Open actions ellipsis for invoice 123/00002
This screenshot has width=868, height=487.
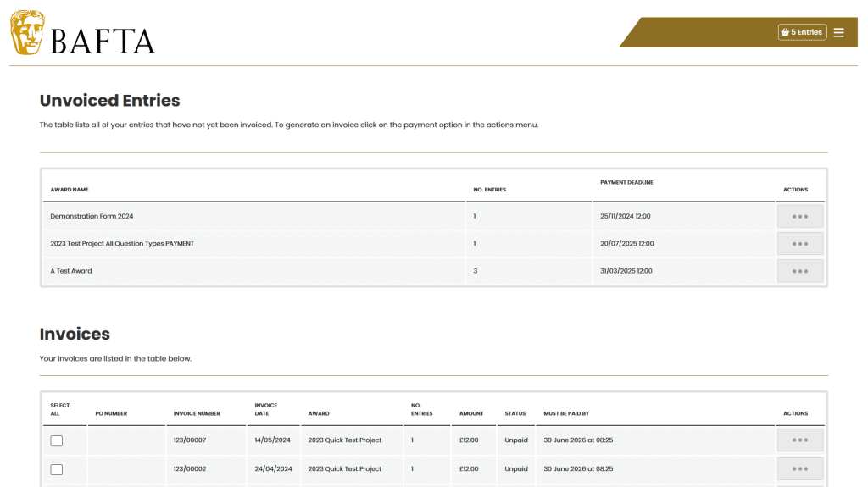coord(800,468)
